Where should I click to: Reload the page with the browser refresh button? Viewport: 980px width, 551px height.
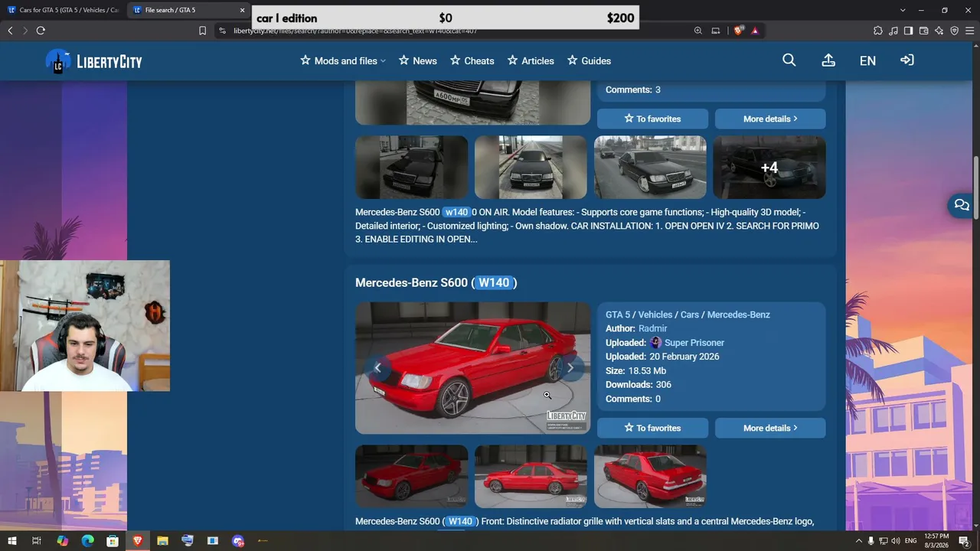[41, 31]
